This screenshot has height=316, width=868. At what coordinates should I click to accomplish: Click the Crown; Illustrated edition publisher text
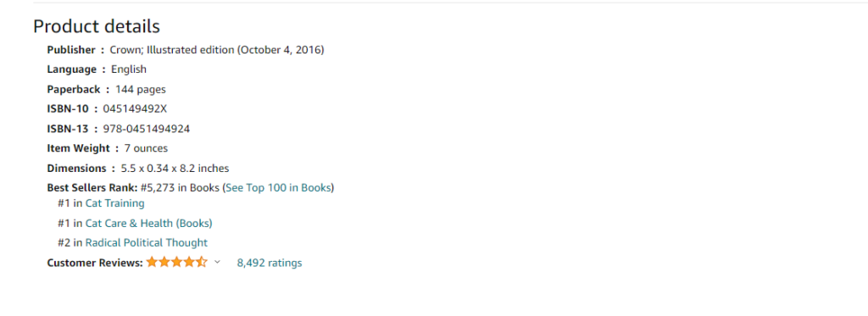[217, 50]
